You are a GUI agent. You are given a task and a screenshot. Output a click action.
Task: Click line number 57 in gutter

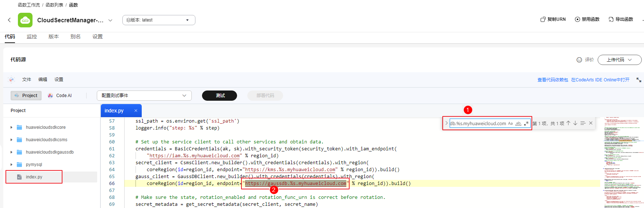(112, 121)
